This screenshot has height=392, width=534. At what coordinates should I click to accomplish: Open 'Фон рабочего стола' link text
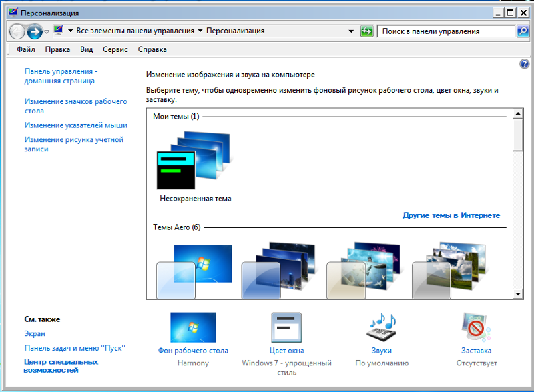193,351
